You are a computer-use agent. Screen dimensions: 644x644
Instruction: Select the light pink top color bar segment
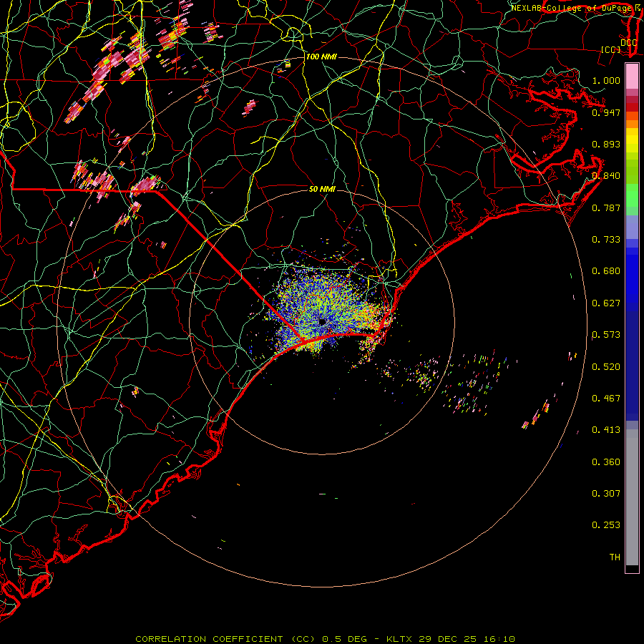pos(632,77)
